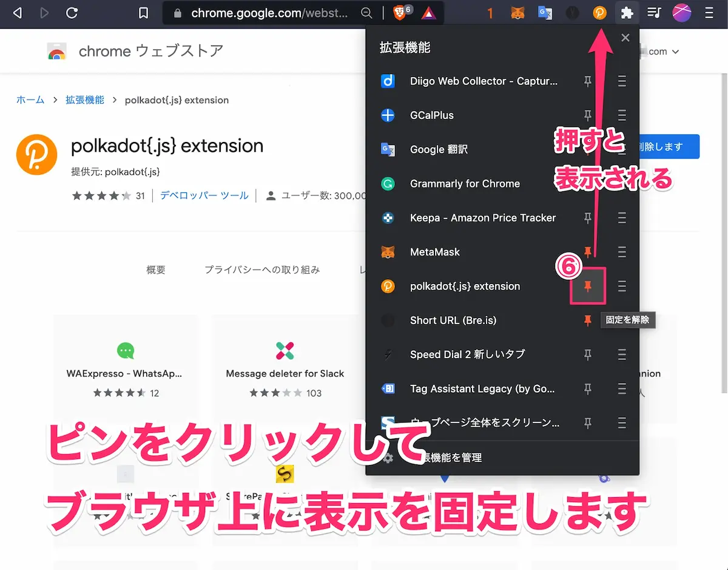This screenshot has width=728, height=570.
Task: Open the zoom magnifier in address bar
Action: point(366,13)
